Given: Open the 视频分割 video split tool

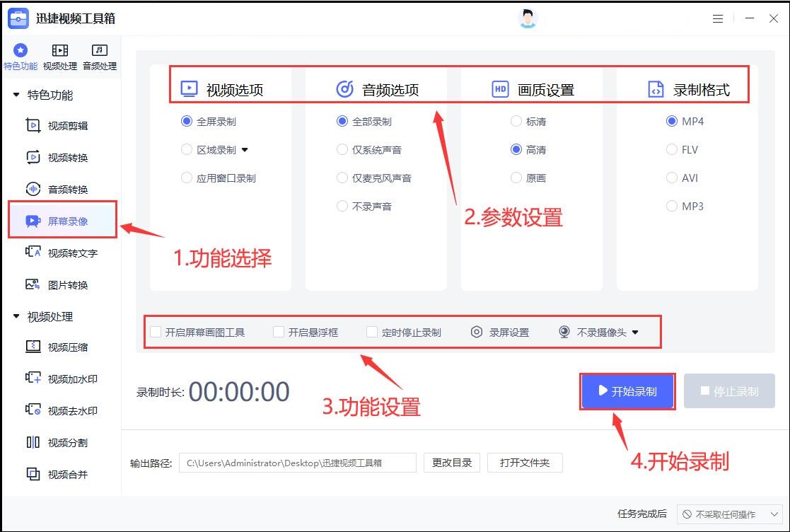Looking at the screenshot, I should [57, 442].
